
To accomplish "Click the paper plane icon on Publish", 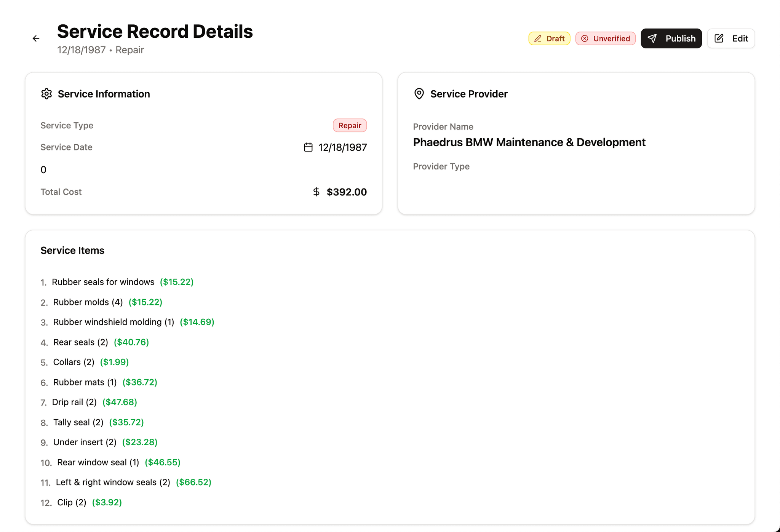I will 652,38.
